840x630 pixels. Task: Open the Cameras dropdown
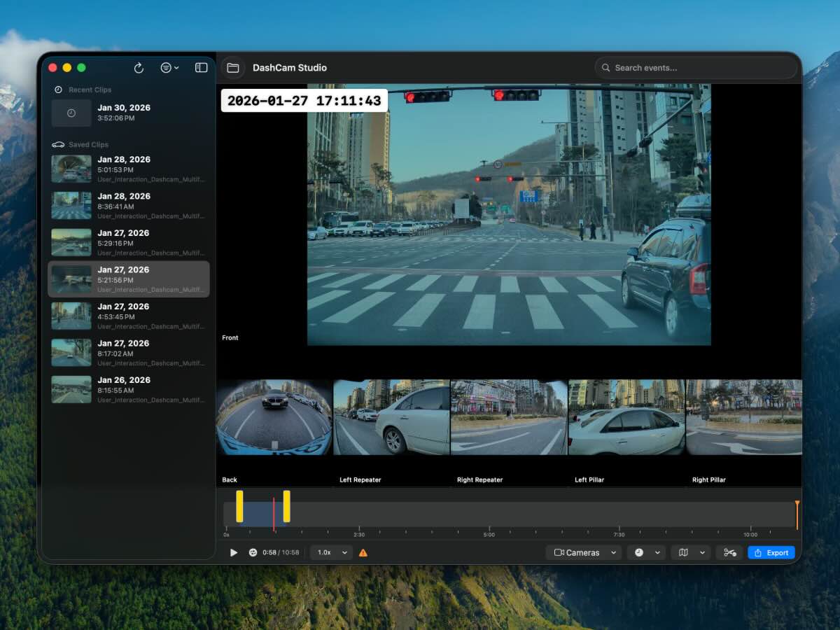pyautogui.click(x=582, y=552)
